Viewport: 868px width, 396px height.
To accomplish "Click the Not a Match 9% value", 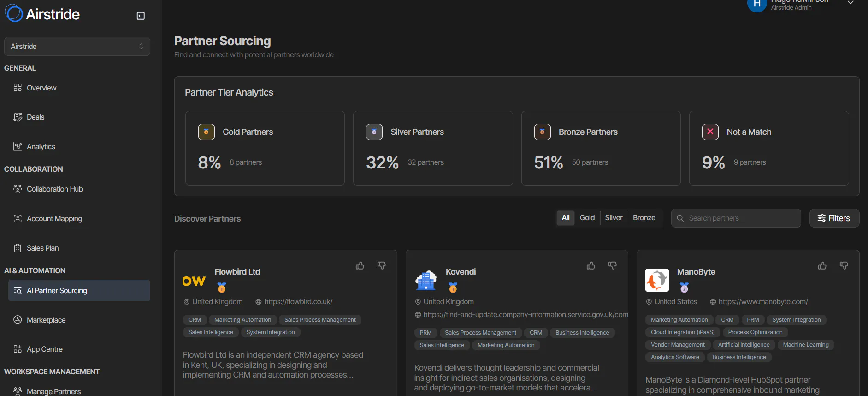I will (713, 162).
